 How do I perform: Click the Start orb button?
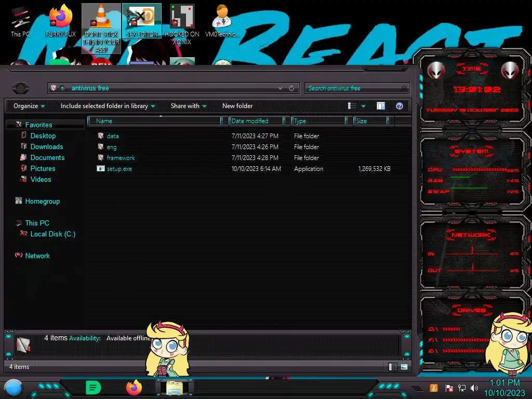tap(14, 388)
